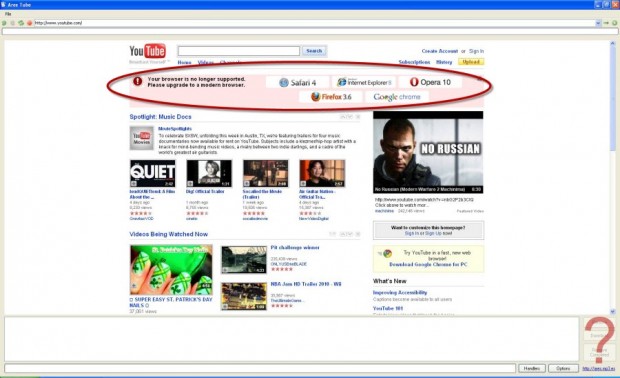Click the bottom status text field

tap(260, 369)
